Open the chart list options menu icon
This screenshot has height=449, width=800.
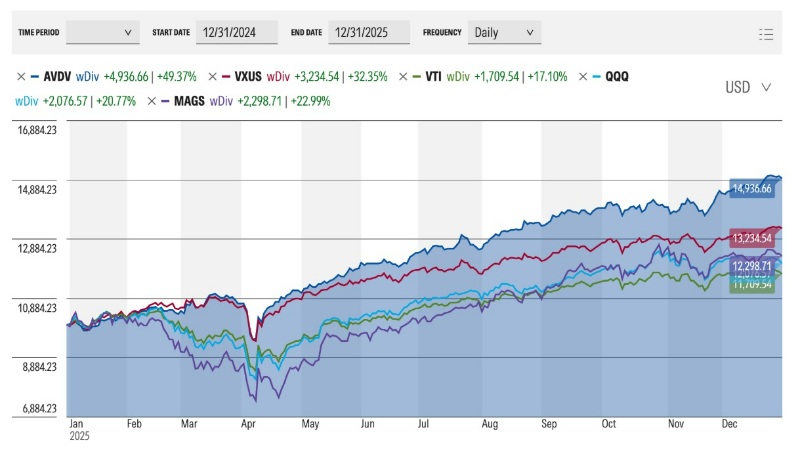point(766,34)
